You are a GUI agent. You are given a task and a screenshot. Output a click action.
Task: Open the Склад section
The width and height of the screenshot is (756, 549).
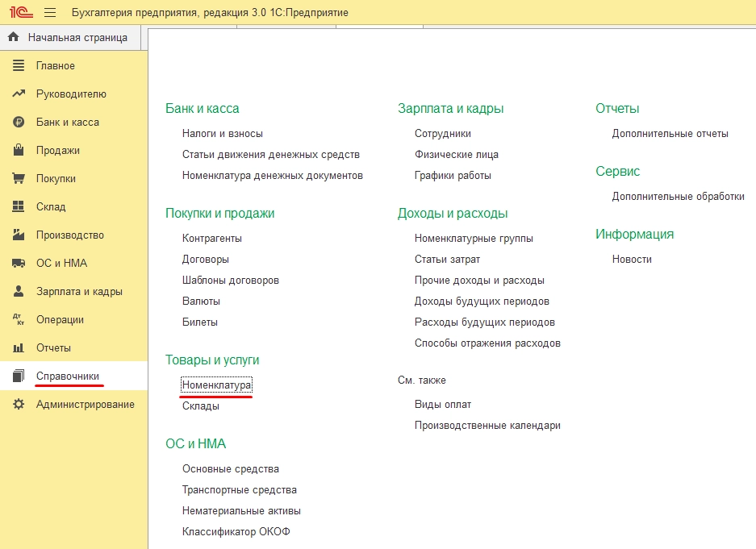51,206
